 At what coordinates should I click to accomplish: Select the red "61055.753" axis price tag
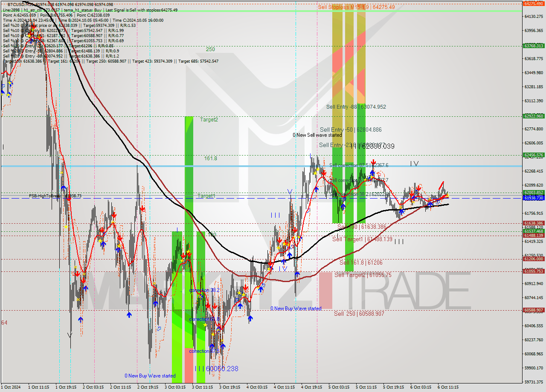534,271
